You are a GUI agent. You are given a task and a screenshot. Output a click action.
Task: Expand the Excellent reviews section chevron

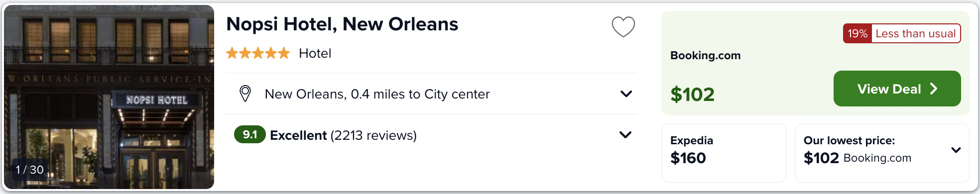(625, 135)
